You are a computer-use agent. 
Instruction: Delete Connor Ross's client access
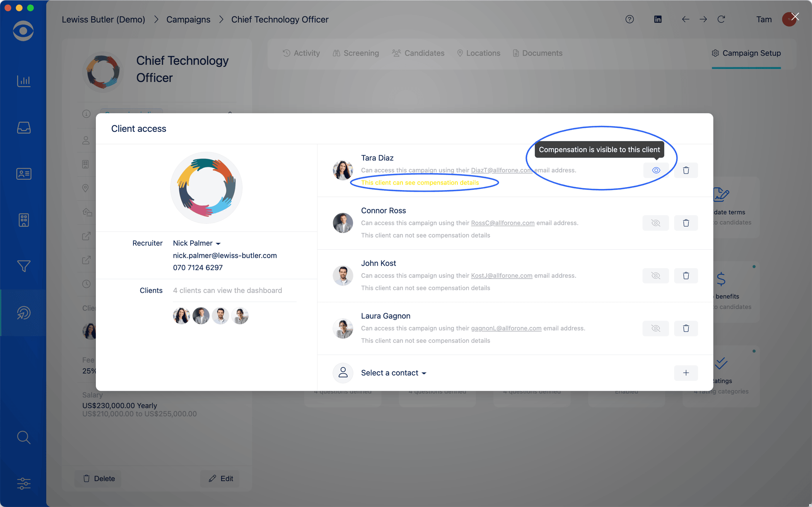[686, 223]
